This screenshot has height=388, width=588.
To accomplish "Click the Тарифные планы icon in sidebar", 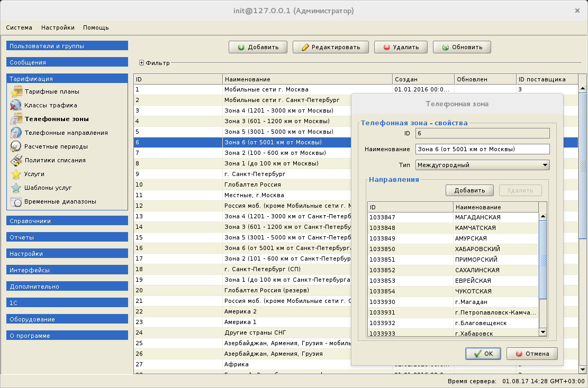I will point(16,91).
